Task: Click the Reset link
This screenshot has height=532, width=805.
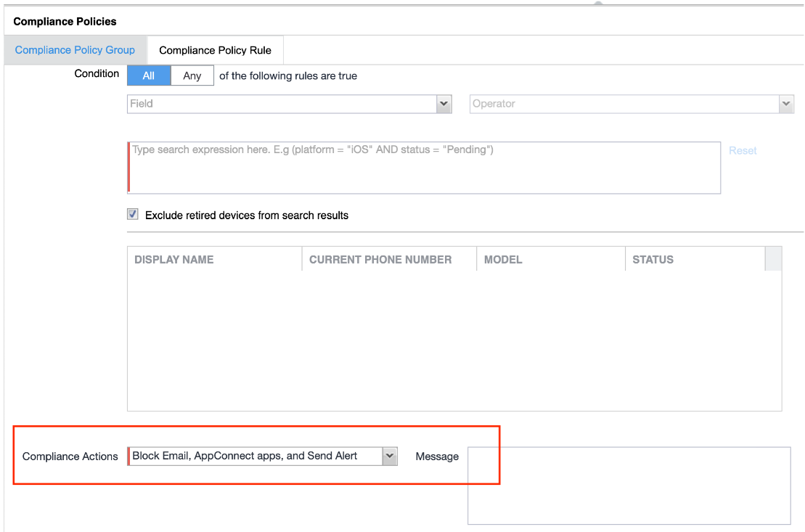Action: click(x=743, y=150)
